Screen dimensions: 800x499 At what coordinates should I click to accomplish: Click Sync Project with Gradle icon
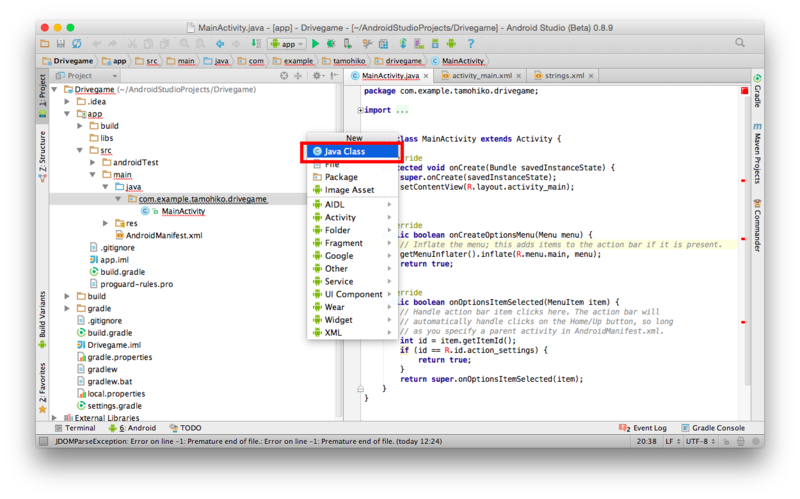pos(403,44)
